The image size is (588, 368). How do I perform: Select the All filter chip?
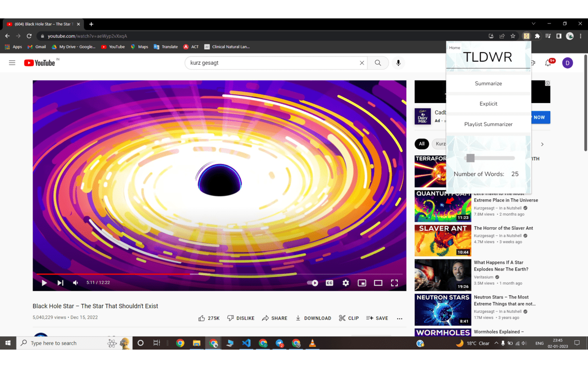[422, 144]
